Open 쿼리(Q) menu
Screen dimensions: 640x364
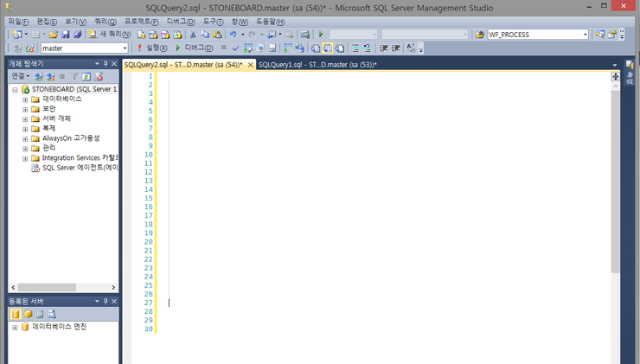point(106,22)
